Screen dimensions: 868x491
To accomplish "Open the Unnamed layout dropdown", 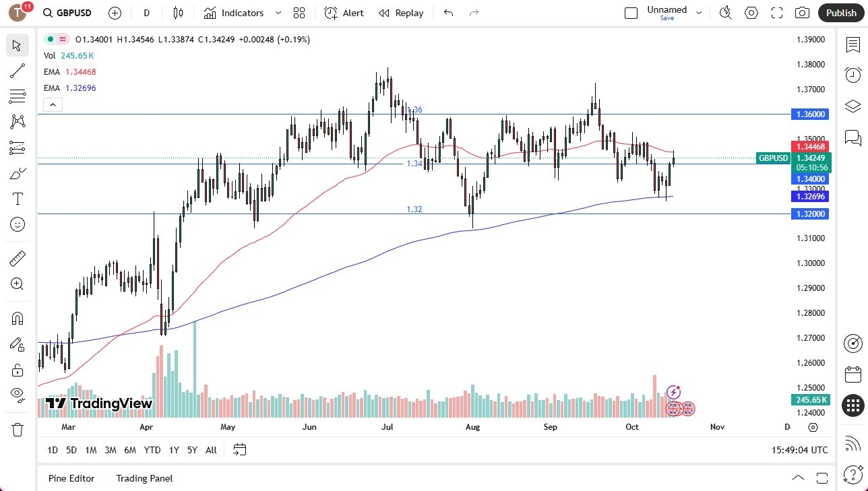I will tap(699, 12).
